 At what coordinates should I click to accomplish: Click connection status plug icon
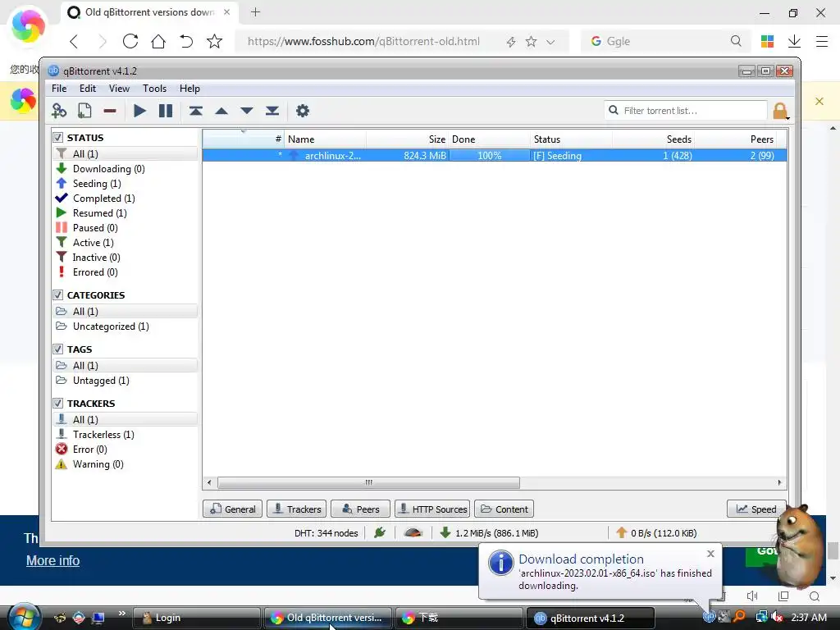380,532
